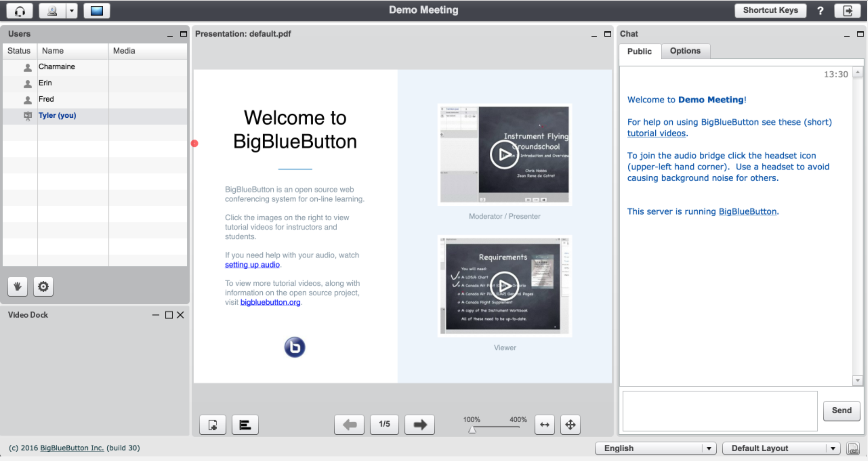Minimize the Video Dock
The height and width of the screenshot is (461, 868).
tap(155, 315)
